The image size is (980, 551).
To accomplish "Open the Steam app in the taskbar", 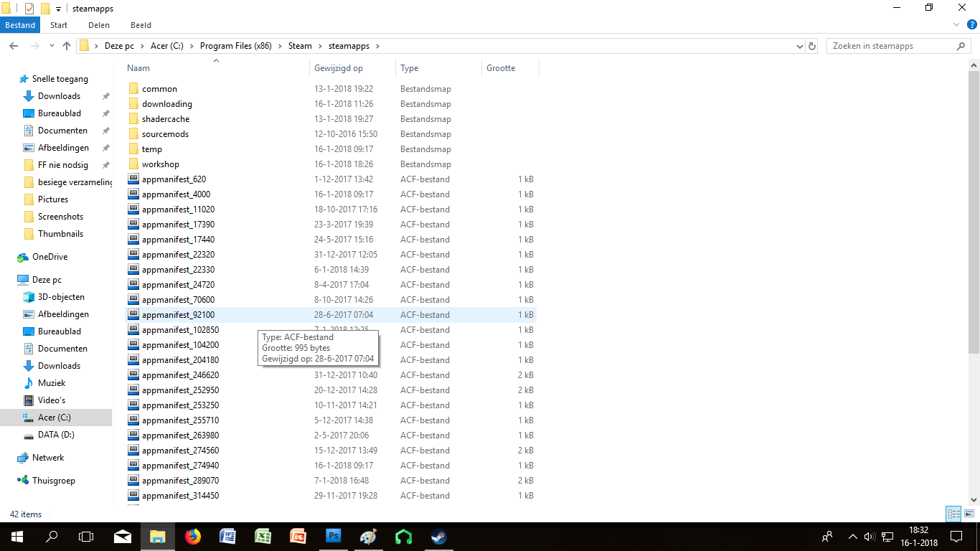I will (438, 536).
